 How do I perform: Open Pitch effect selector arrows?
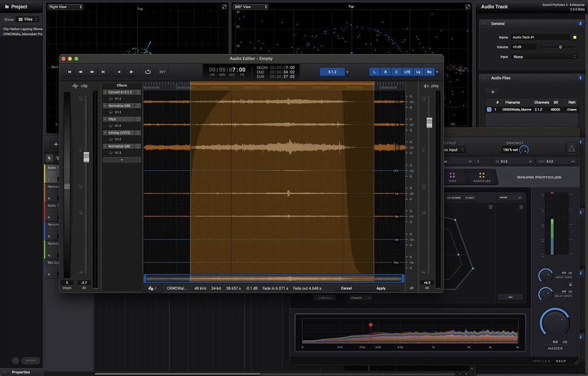click(138, 119)
